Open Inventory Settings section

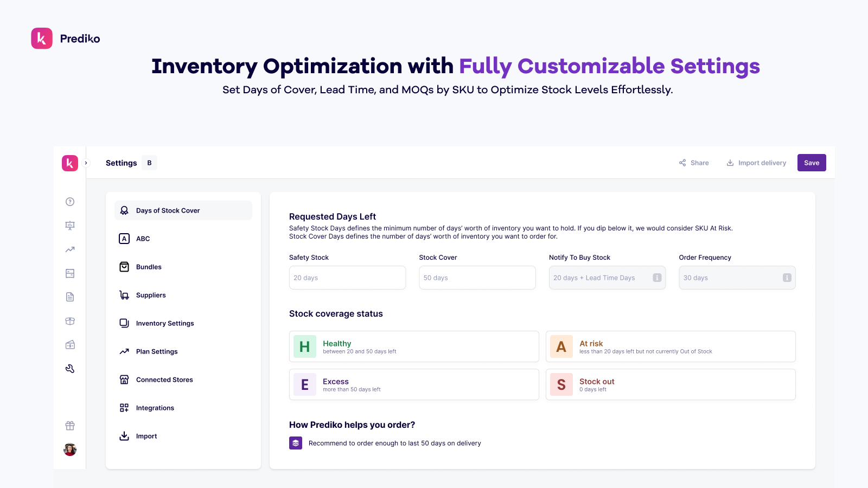(x=183, y=323)
